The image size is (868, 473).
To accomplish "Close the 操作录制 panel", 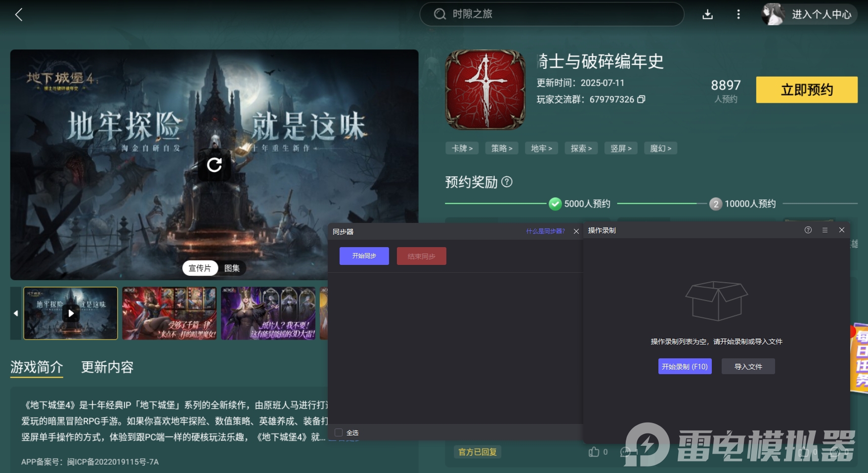I will pos(842,230).
